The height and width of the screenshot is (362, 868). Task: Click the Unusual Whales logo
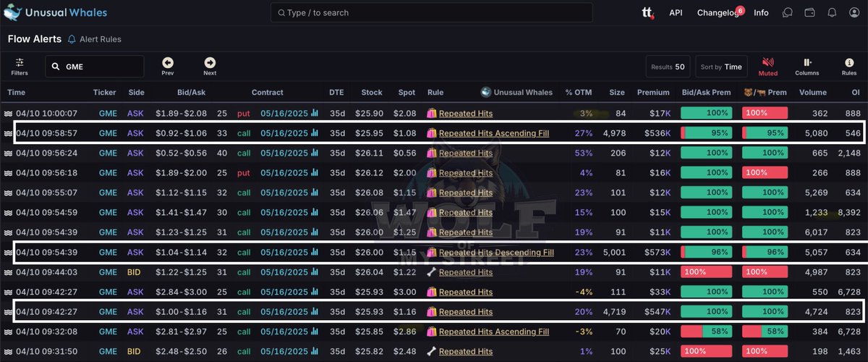coord(56,12)
